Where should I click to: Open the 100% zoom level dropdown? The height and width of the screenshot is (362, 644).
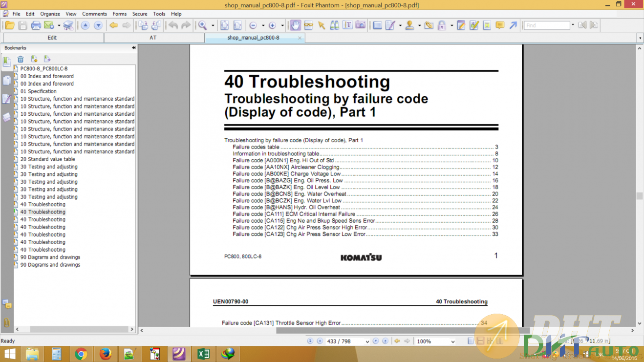[x=453, y=341]
